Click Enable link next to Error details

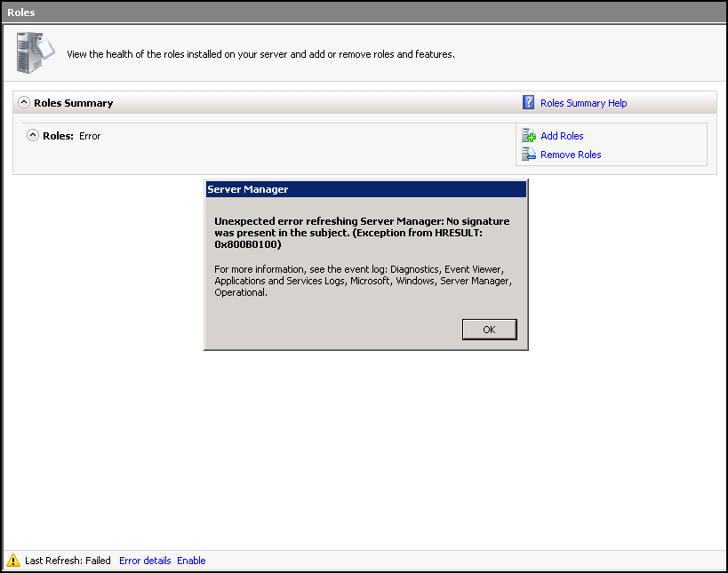click(191, 561)
